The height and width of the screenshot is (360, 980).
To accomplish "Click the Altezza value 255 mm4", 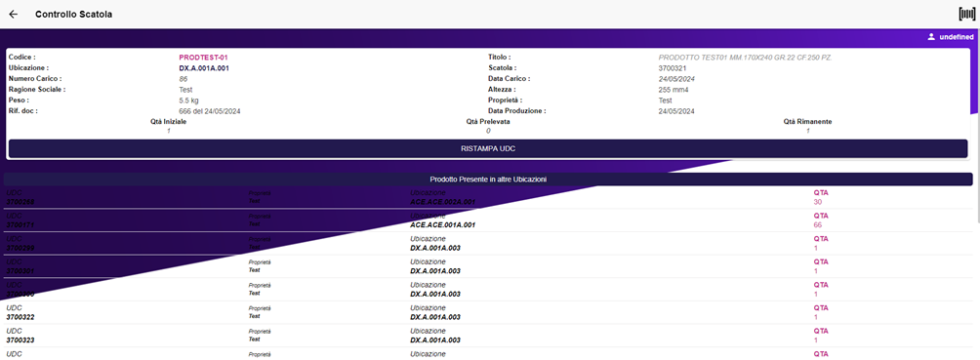I will (x=674, y=90).
